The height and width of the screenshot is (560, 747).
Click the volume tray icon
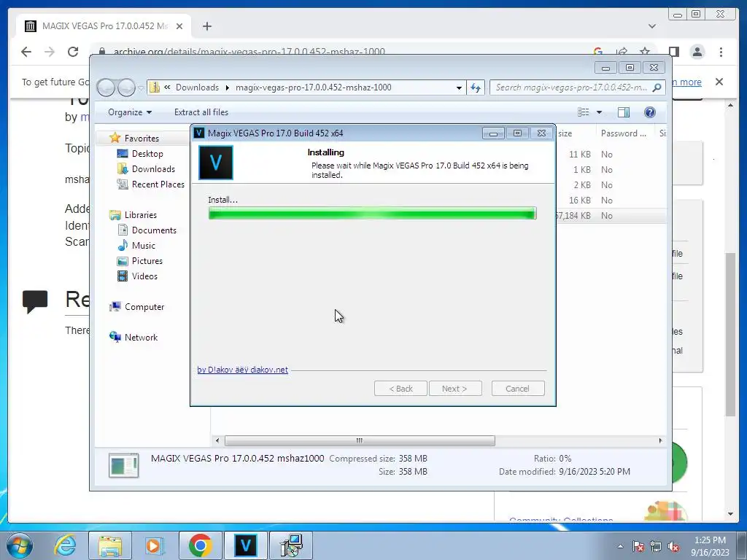click(x=673, y=546)
